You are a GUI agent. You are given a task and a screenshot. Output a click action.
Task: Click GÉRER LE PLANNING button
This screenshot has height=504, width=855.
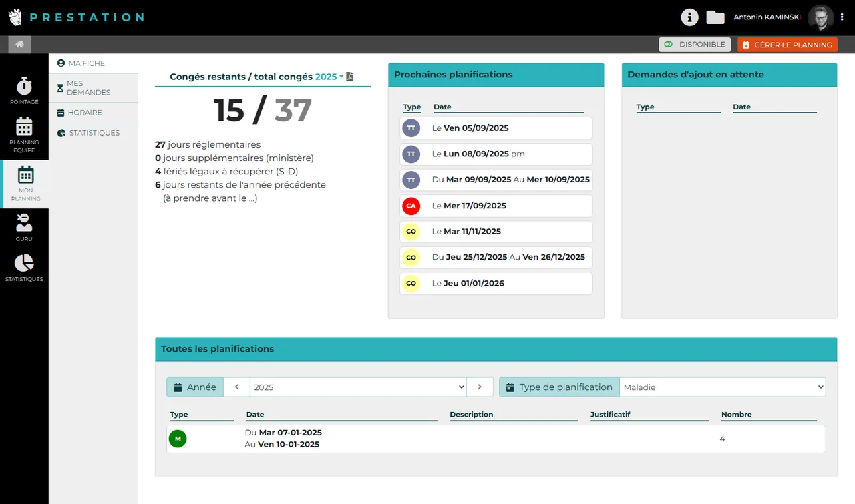tap(788, 45)
